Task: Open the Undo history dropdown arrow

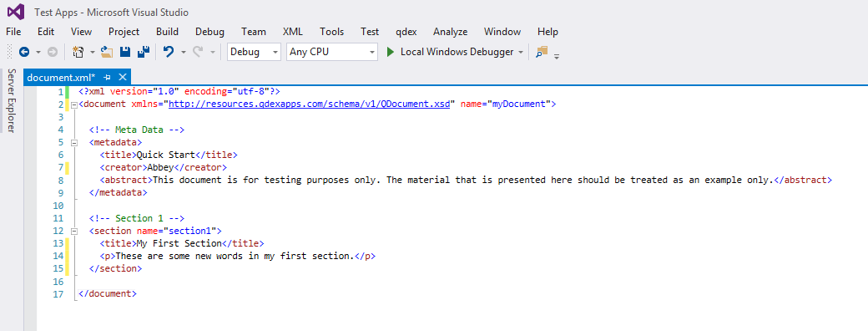Action: [184, 52]
